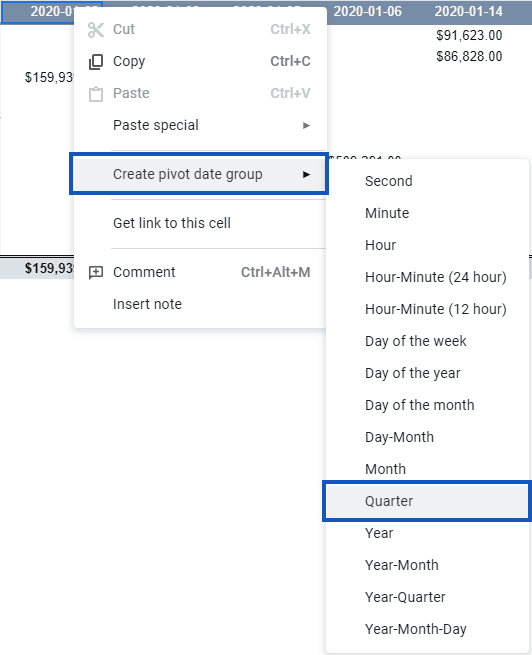
Task: Choose Year-Month-Day grouping
Action: pyautogui.click(x=415, y=629)
